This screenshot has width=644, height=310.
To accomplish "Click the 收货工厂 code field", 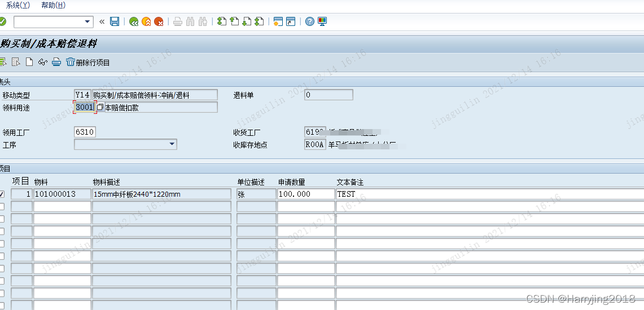I will [x=315, y=132].
